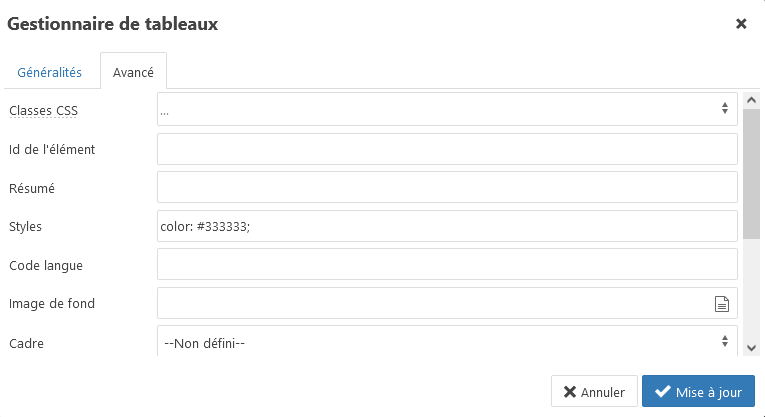Edit the Styles field containing color value

(x=447, y=226)
